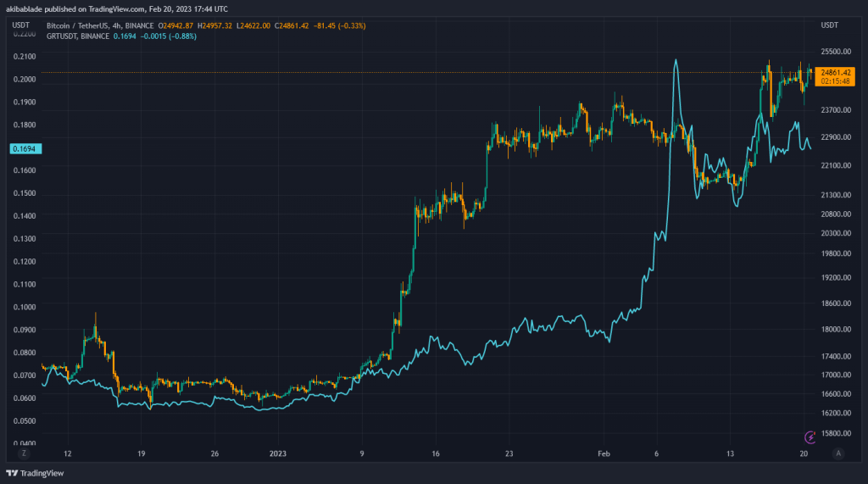Click the 18000.00 right axis price
The image size is (868, 484).
tap(836, 329)
